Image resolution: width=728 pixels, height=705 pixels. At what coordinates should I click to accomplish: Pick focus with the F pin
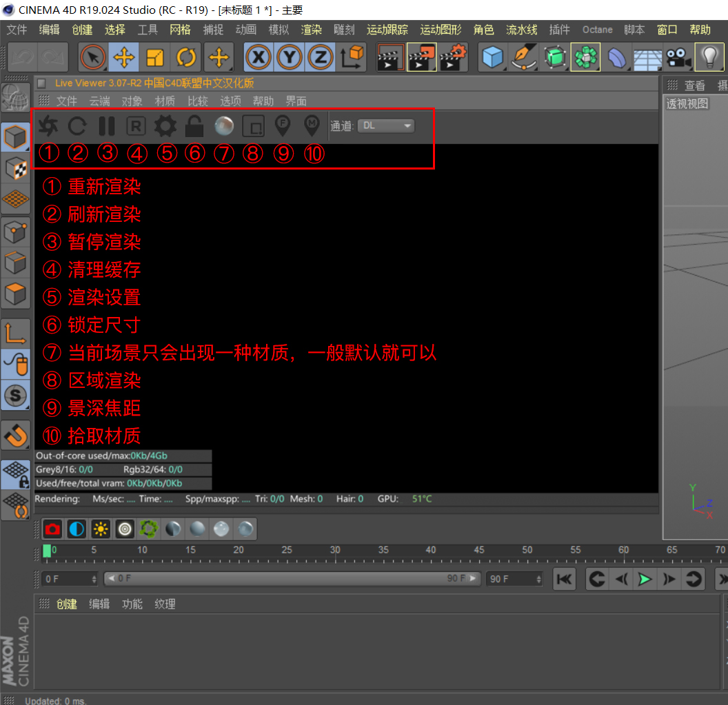coord(283,126)
